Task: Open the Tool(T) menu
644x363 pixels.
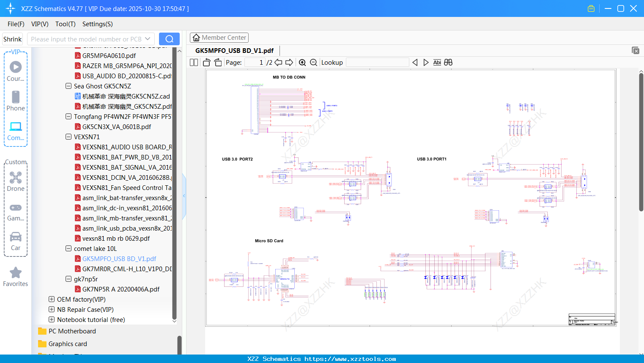Action: click(x=65, y=24)
